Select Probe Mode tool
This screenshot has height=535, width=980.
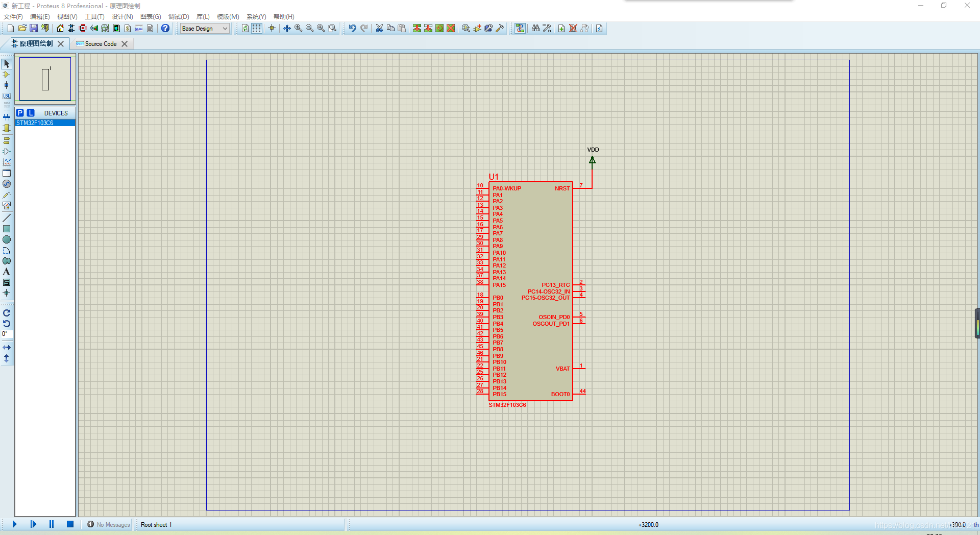pos(7,195)
